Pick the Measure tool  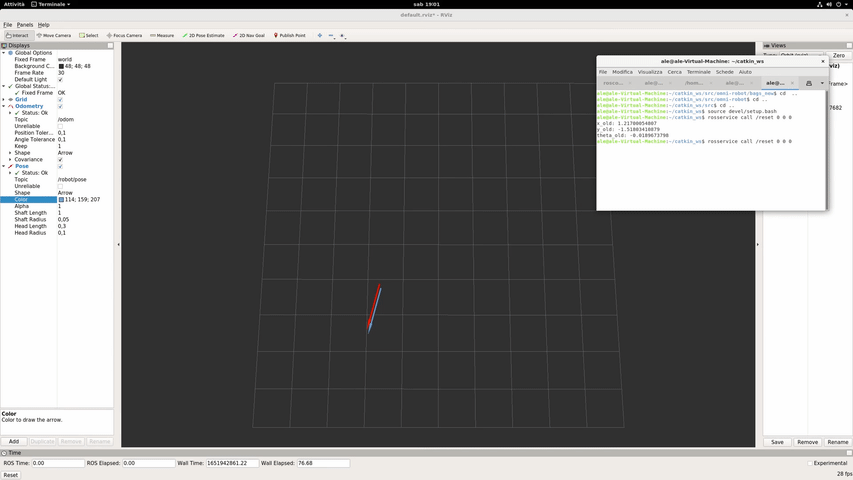[x=162, y=35]
